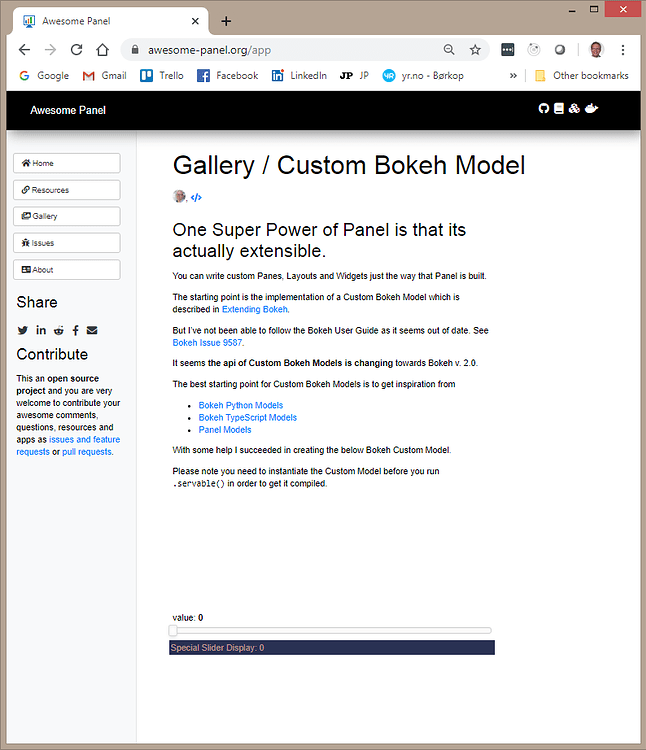Open the issues and feature requests link
Viewport: 646px width, 750px height.
pyautogui.click(x=85, y=440)
